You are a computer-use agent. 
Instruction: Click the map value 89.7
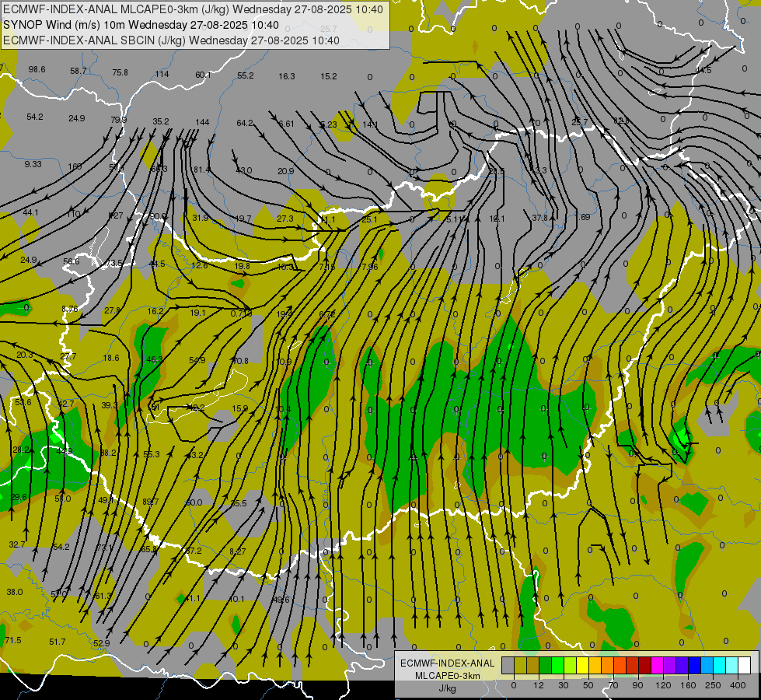(x=151, y=502)
